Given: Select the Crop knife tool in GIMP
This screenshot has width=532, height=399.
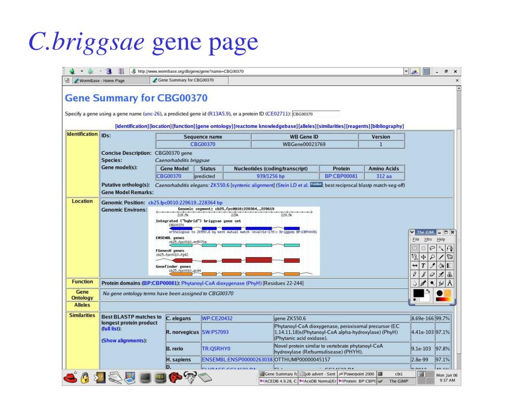Looking at the screenshot, I should (441, 257).
